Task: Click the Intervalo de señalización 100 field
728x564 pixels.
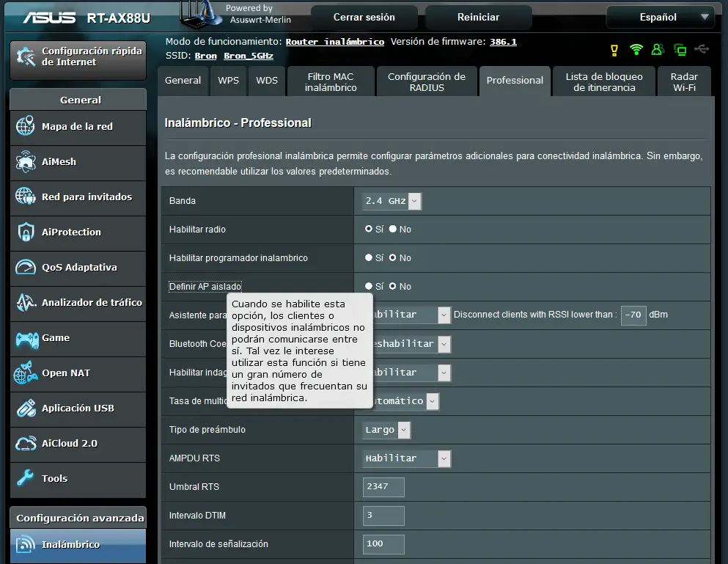Action: 383,544
